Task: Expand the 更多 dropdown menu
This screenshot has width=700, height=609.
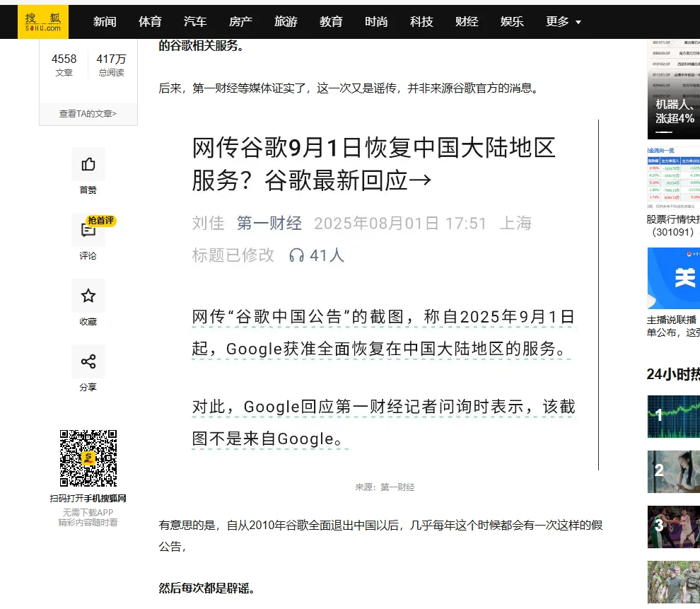Action: 563,22
